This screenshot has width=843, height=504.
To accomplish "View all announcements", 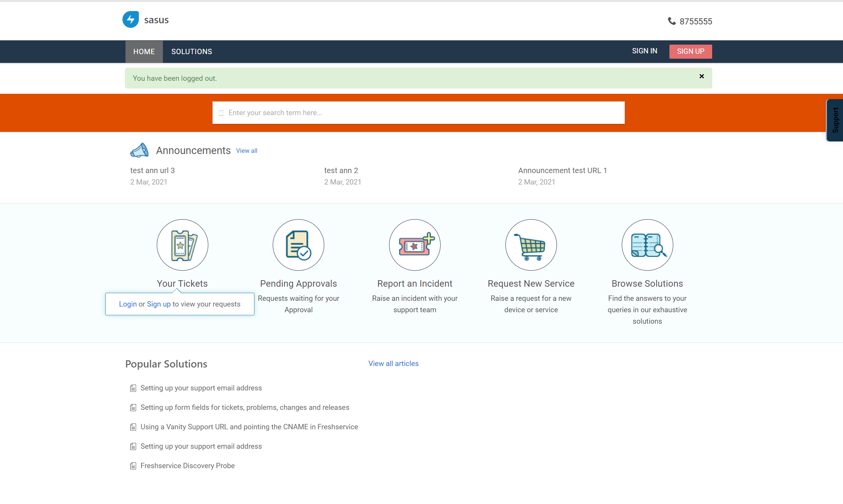I will pos(246,151).
